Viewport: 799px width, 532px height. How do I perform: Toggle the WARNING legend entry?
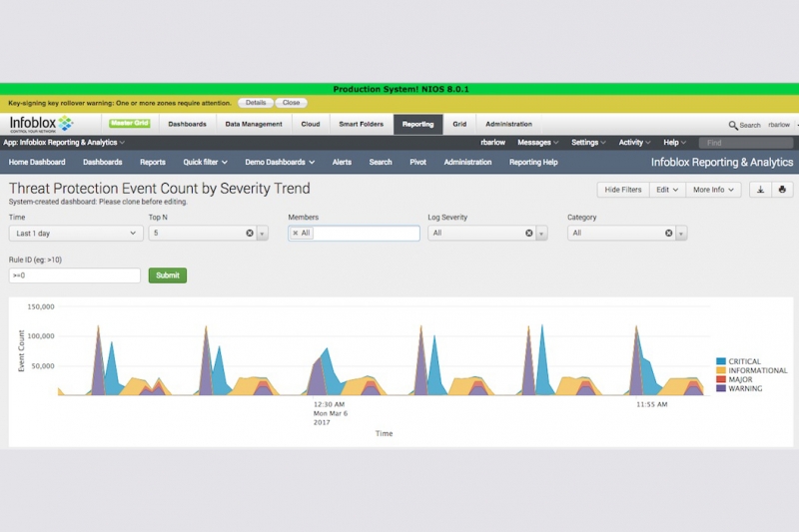[739, 388]
